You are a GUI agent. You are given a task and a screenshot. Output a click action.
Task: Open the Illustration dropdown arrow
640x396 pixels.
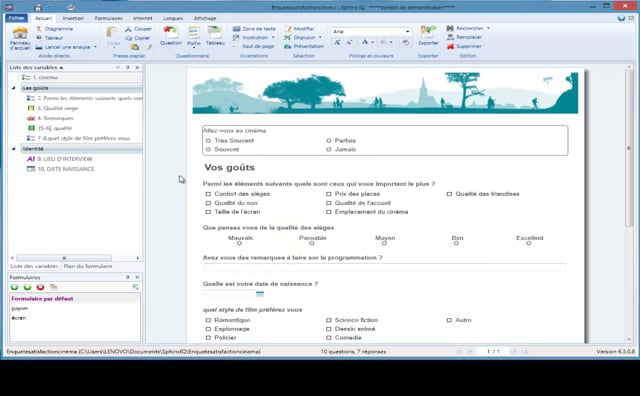(273, 38)
